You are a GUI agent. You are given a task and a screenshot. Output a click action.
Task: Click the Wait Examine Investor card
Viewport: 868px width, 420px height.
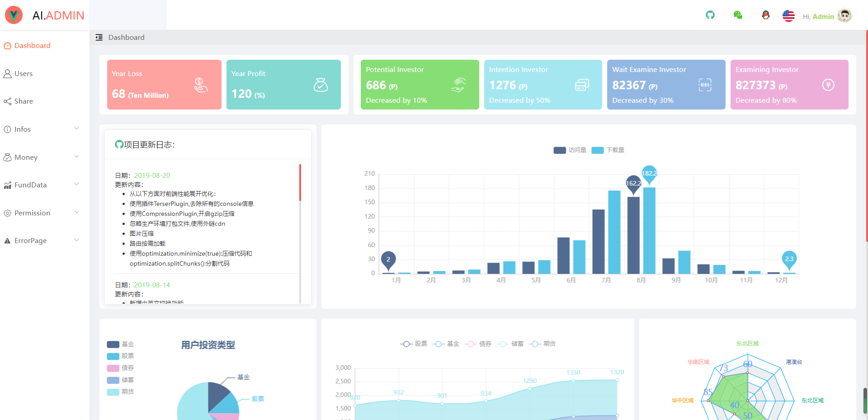coord(666,85)
